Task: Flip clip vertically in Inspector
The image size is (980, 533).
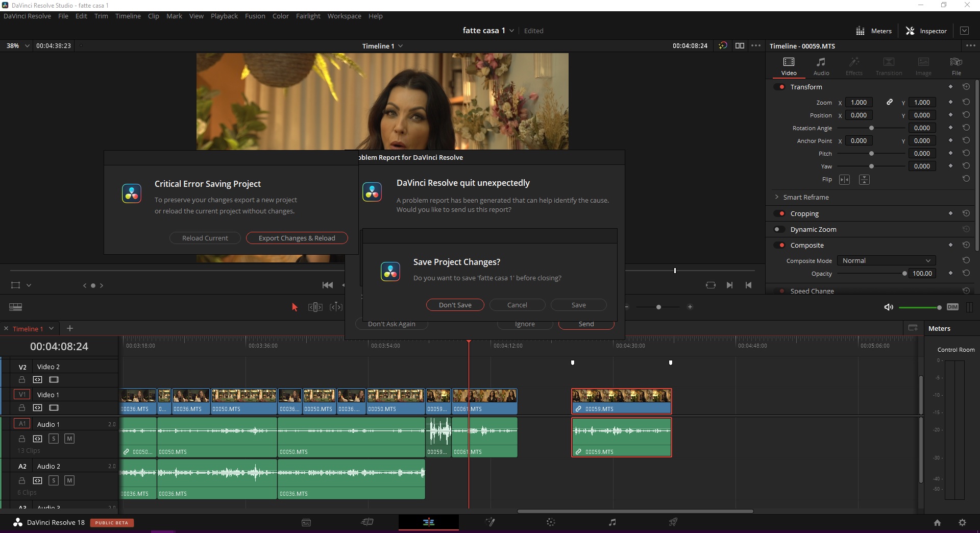Action: point(864,179)
